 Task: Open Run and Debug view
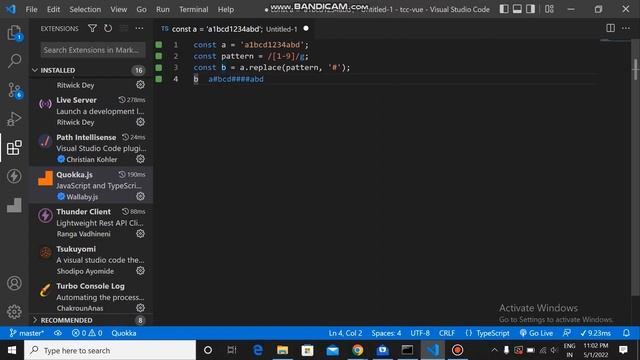coord(14,119)
